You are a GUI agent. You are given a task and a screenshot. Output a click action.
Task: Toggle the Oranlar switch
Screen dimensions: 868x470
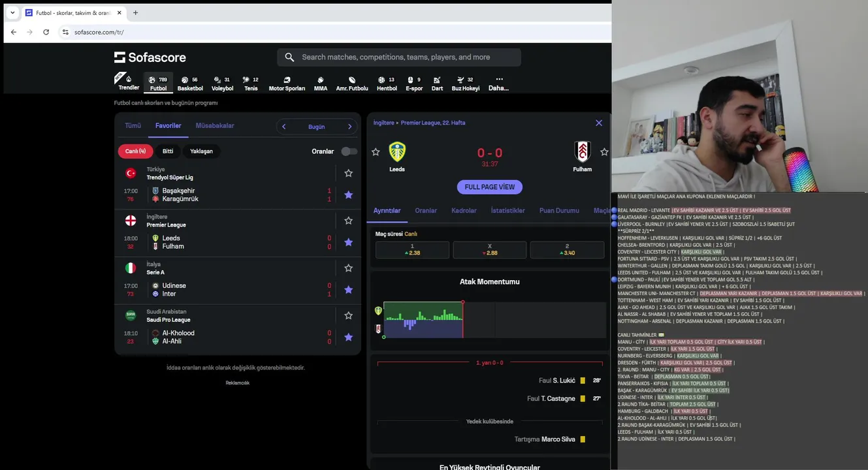[349, 151]
